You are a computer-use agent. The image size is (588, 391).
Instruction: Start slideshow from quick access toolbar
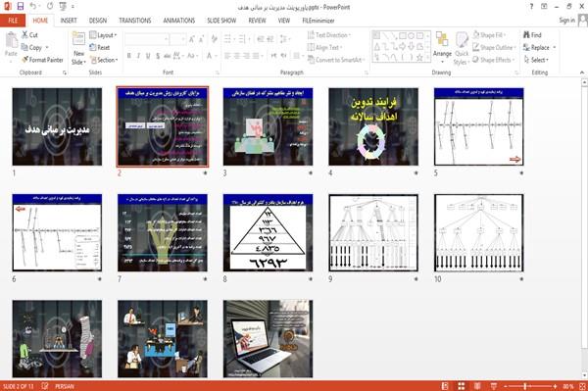click(63, 6)
